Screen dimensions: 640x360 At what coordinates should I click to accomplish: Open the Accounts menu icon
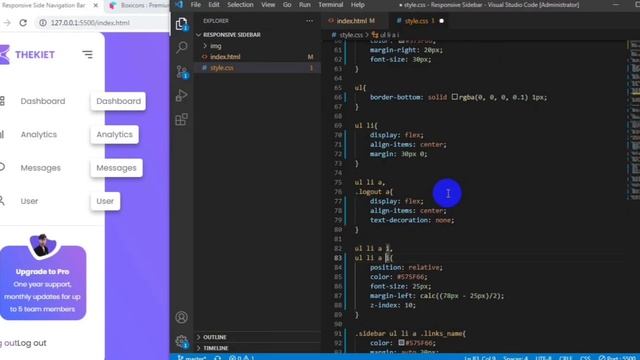pos(182,317)
